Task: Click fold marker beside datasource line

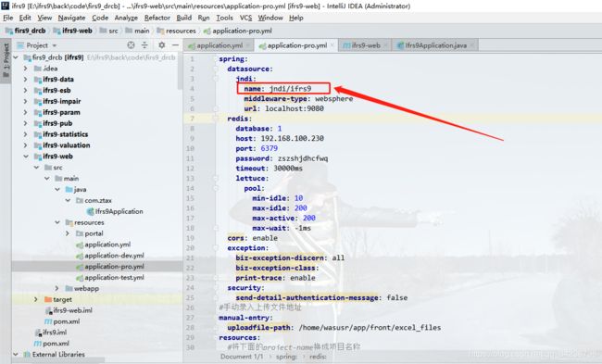Action: [216, 69]
